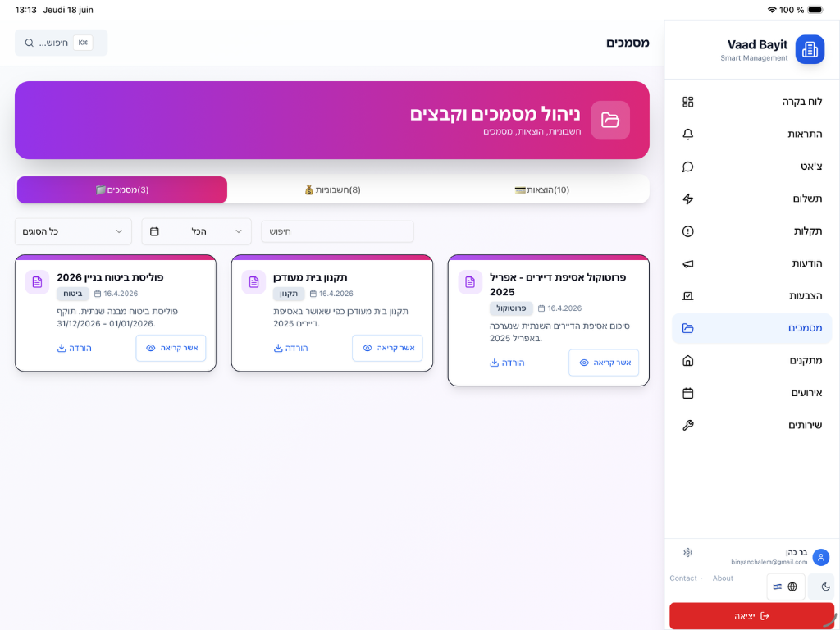Switch to the הוצאות (10) tab
Viewport: 840px width, 630px height.
tap(542, 190)
